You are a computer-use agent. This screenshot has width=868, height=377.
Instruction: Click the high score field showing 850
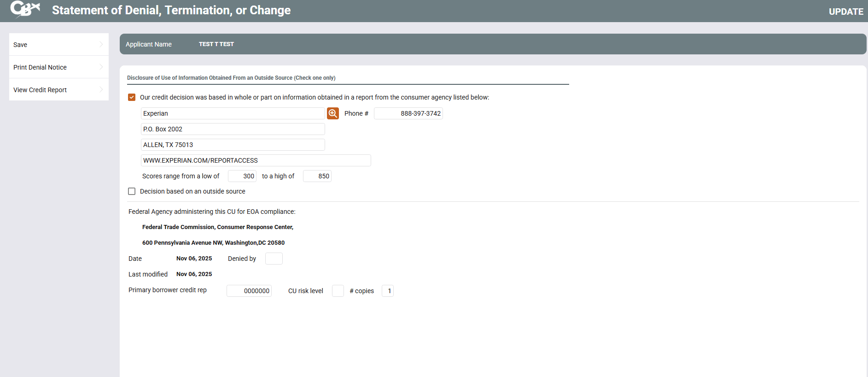tap(317, 176)
